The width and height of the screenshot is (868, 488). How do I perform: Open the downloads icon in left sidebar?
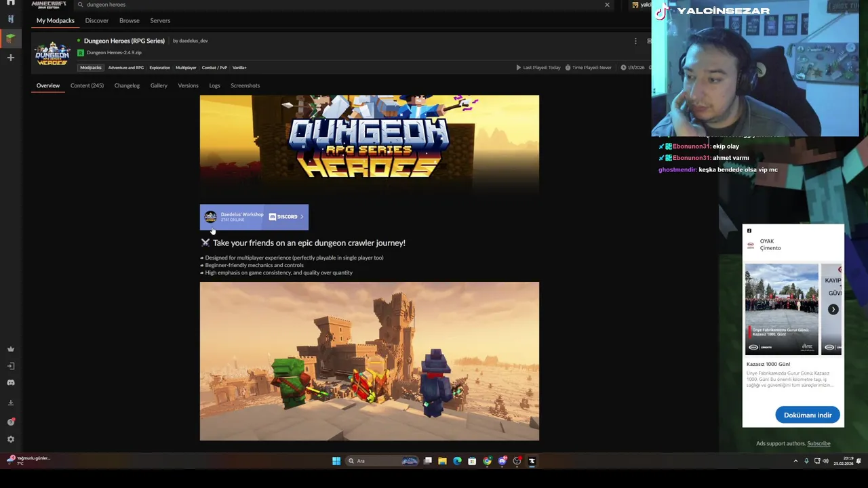click(x=10, y=403)
